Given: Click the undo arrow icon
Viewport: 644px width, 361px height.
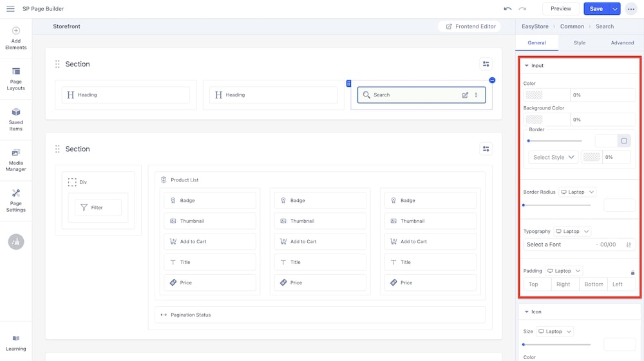Looking at the screenshot, I should coord(507,9).
